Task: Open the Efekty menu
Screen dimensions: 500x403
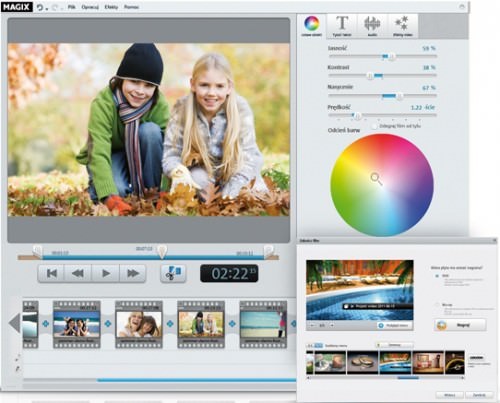Action: [111, 7]
